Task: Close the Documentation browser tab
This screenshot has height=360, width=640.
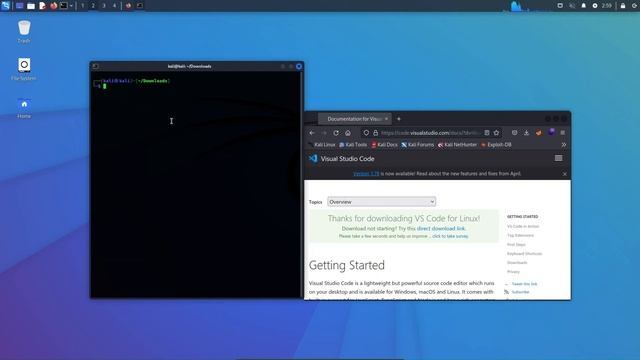Action: (386, 119)
